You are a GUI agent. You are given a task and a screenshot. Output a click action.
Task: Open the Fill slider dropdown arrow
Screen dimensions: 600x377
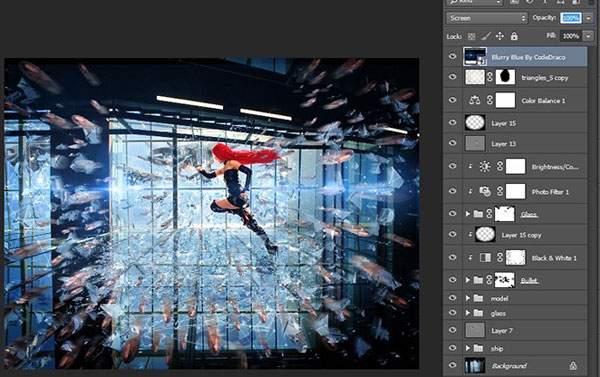coord(588,36)
